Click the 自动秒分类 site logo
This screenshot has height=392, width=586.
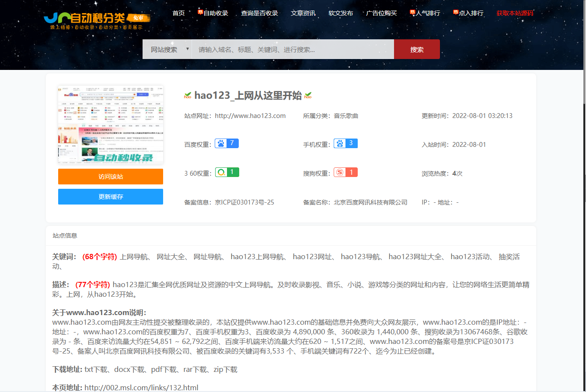point(97,20)
